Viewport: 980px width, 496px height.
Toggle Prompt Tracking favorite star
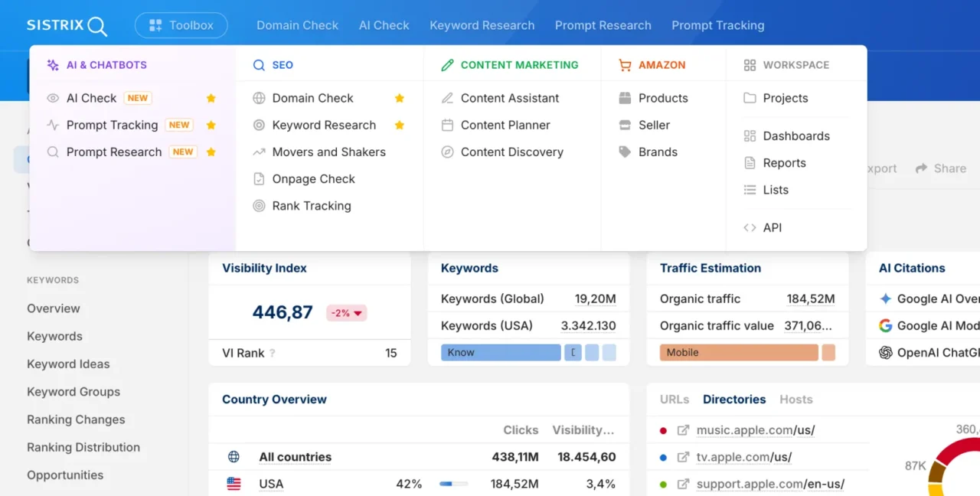click(211, 125)
